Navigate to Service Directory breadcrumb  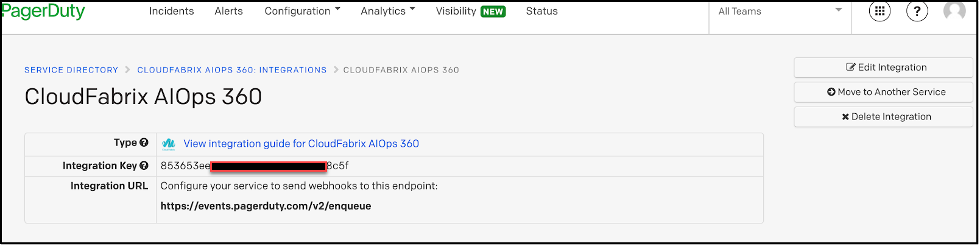point(71,70)
